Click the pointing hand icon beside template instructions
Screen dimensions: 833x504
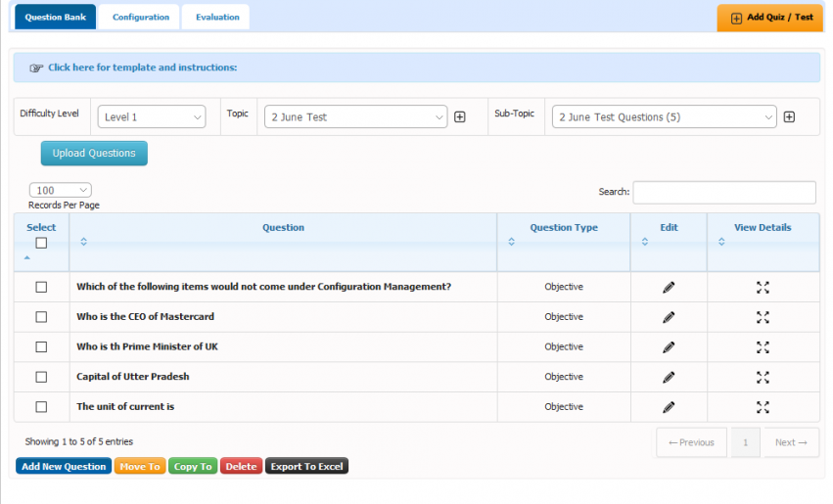pos(36,68)
